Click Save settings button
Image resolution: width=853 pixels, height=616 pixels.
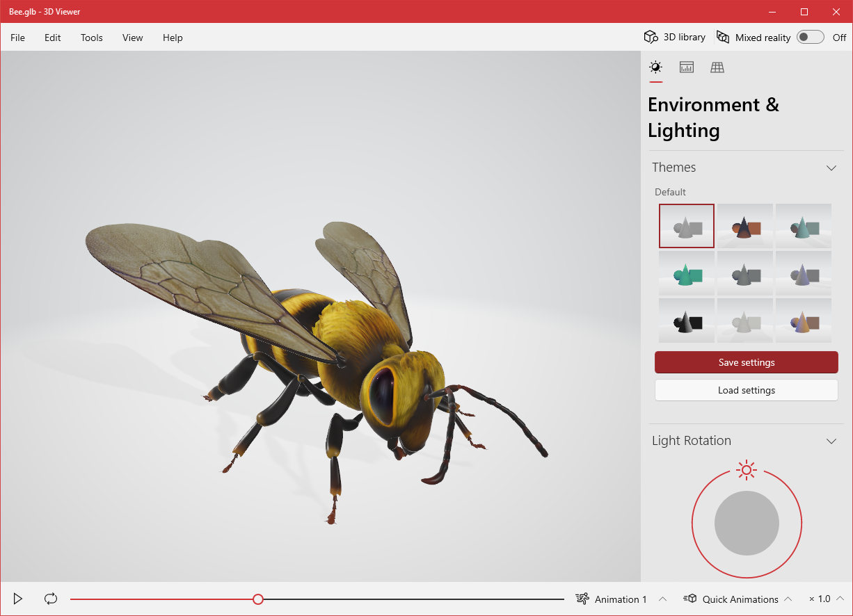pyautogui.click(x=746, y=362)
